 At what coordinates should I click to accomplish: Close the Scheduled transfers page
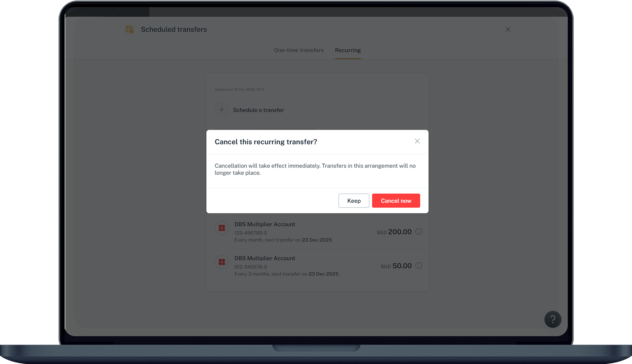click(x=508, y=29)
